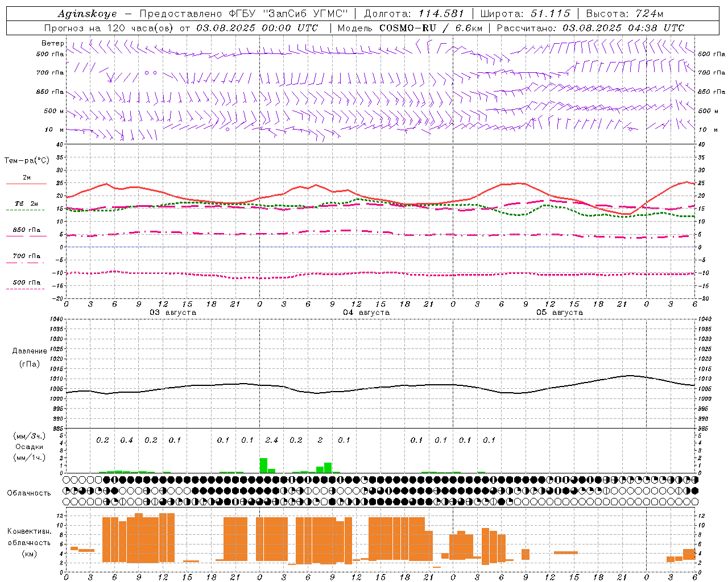
Task: Click the "03 августа" date label
Action: pos(173,313)
